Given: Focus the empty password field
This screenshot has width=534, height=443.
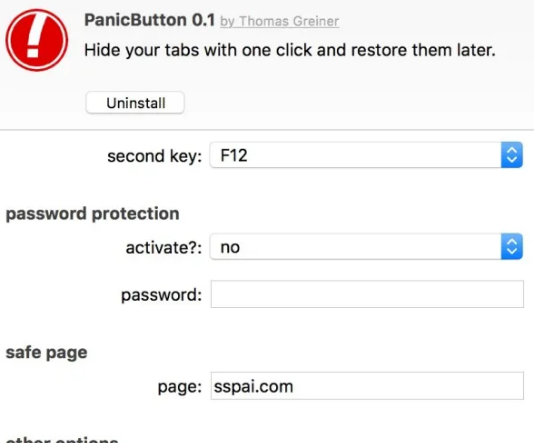Looking at the screenshot, I should (367, 294).
